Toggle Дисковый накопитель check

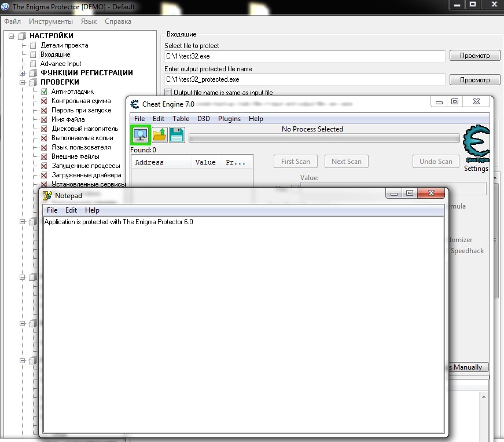[45, 129]
